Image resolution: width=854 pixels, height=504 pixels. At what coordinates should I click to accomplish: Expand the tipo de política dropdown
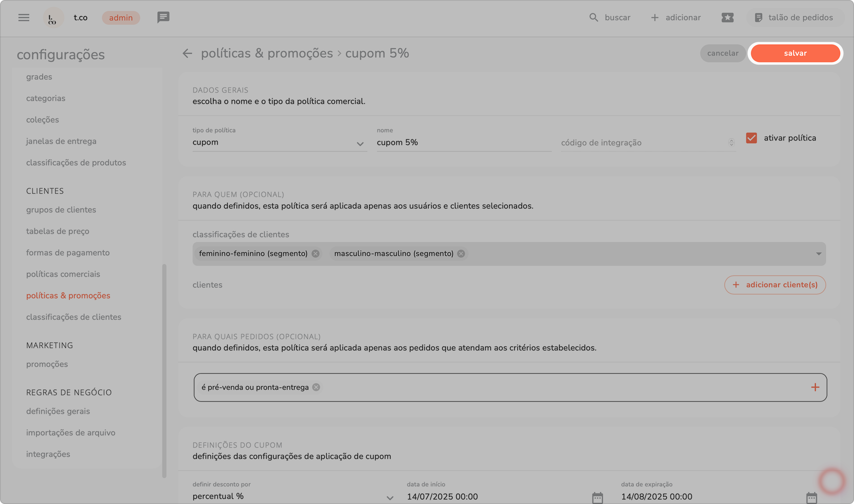coord(359,143)
